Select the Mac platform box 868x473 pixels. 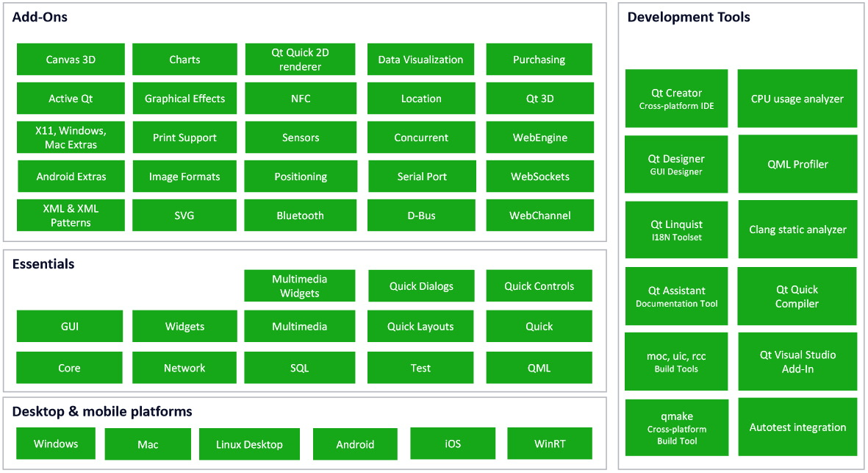click(148, 444)
